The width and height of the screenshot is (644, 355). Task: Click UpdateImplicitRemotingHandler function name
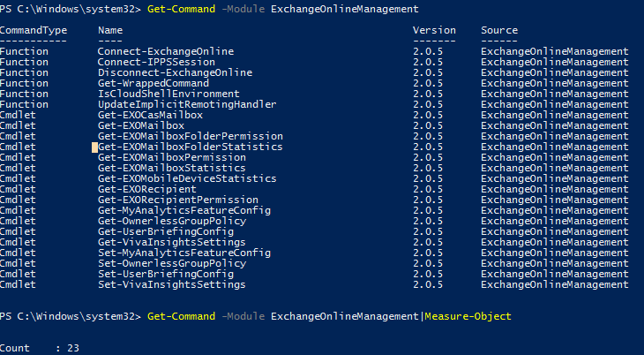pos(187,104)
